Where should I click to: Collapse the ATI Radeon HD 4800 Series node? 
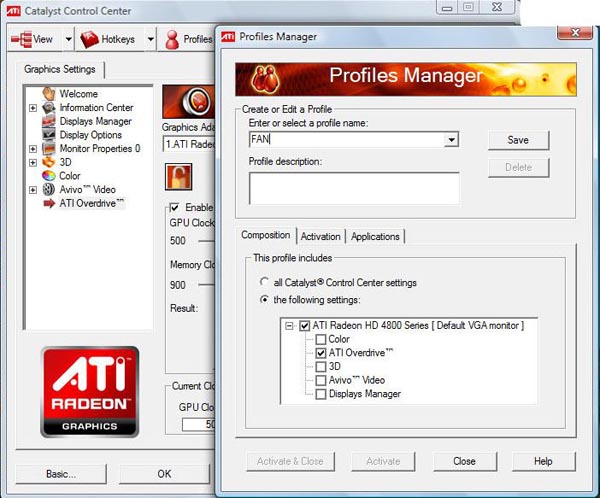tap(289, 326)
